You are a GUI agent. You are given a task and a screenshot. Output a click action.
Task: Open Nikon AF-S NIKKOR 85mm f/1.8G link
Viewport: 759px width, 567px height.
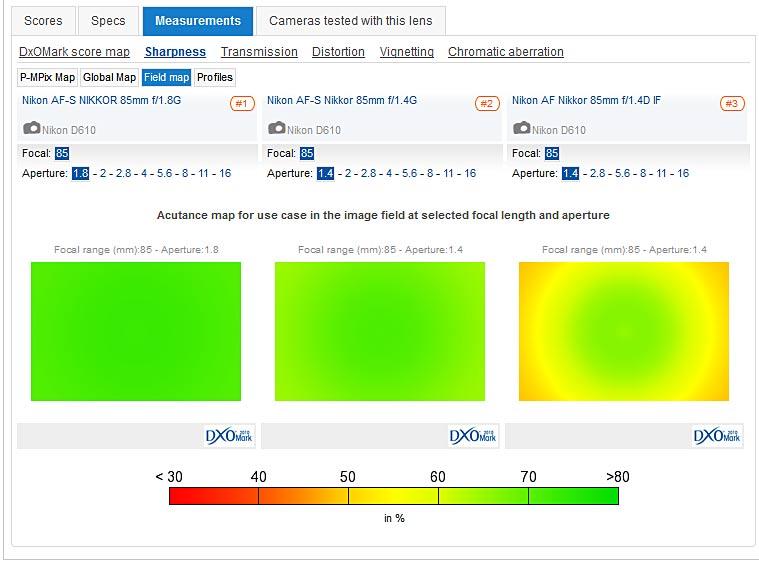point(101,100)
